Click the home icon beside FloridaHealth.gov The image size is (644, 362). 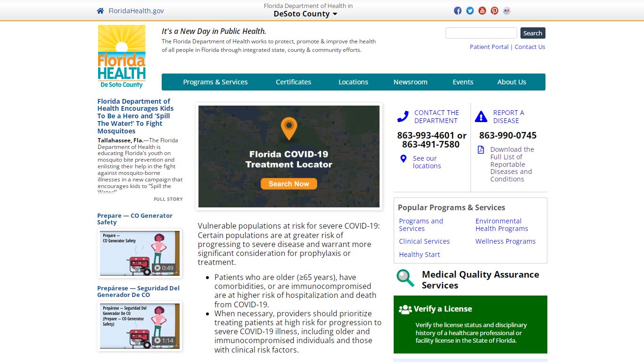pyautogui.click(x=100, y=11)
